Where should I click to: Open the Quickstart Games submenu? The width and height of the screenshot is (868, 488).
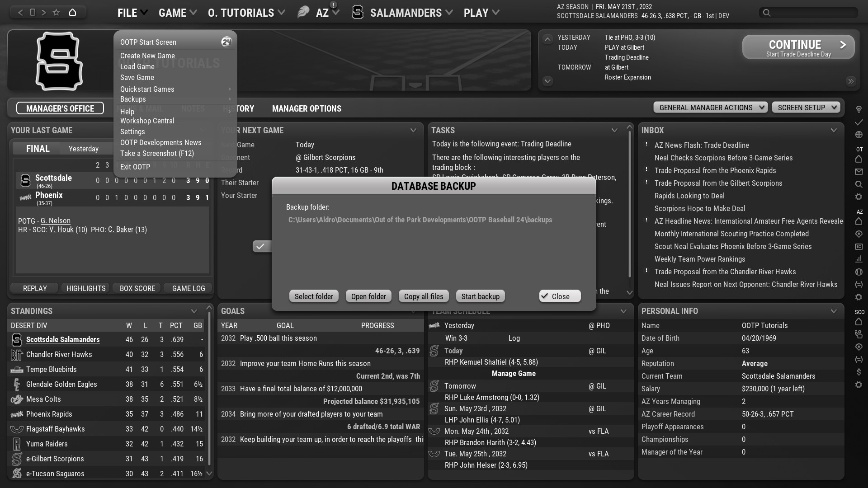(x=175, y=89)
